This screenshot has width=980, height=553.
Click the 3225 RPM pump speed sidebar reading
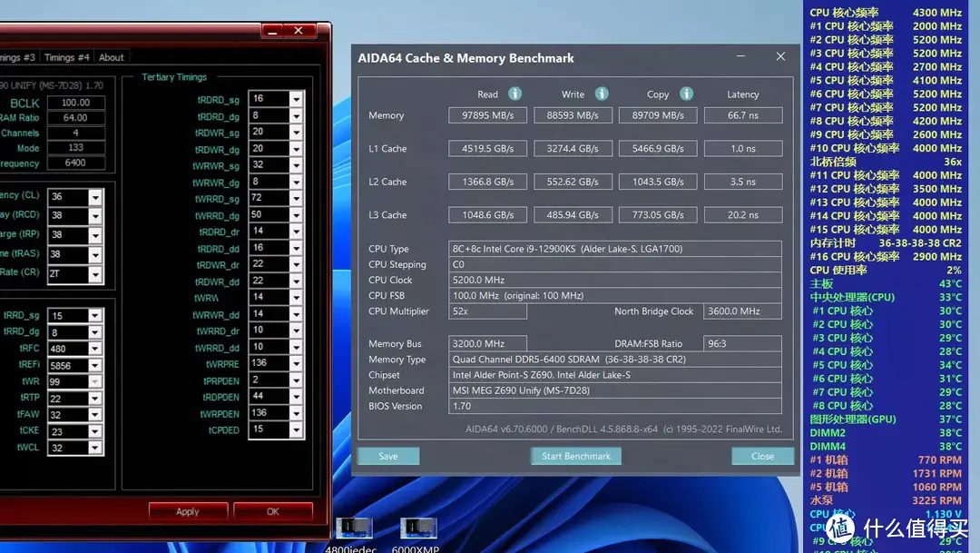(886, 500)
